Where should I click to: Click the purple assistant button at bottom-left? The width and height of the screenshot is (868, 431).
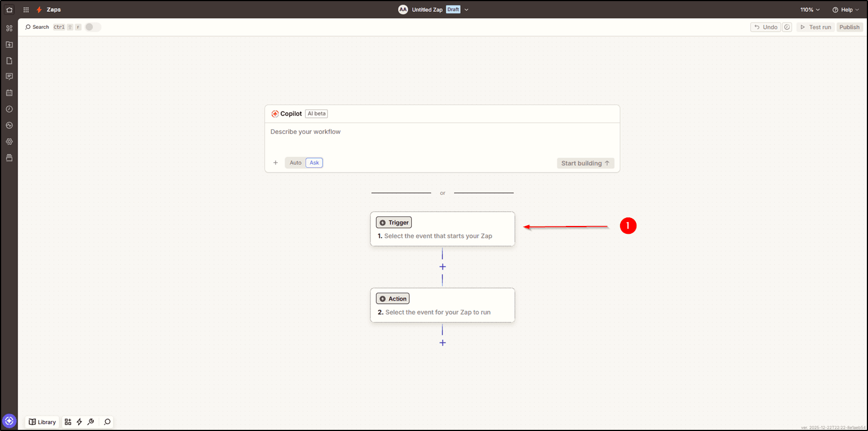point(9,421)
